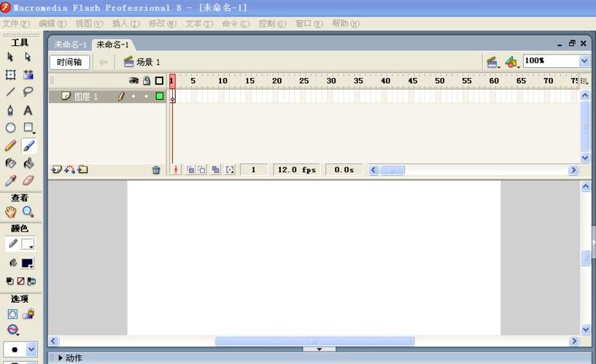Toggle show/hide all layers eye icon
The image size is (596, 364).
pos(133,80)
